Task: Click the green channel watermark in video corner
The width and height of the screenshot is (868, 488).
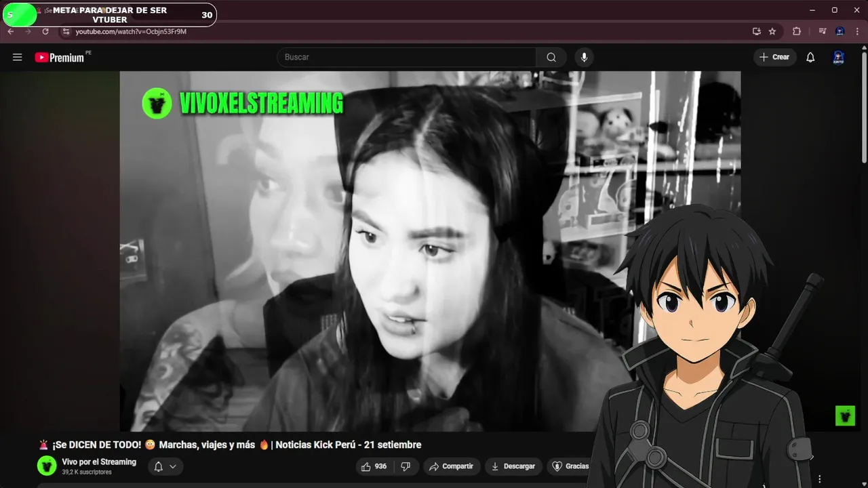Action: coord(845,415)
